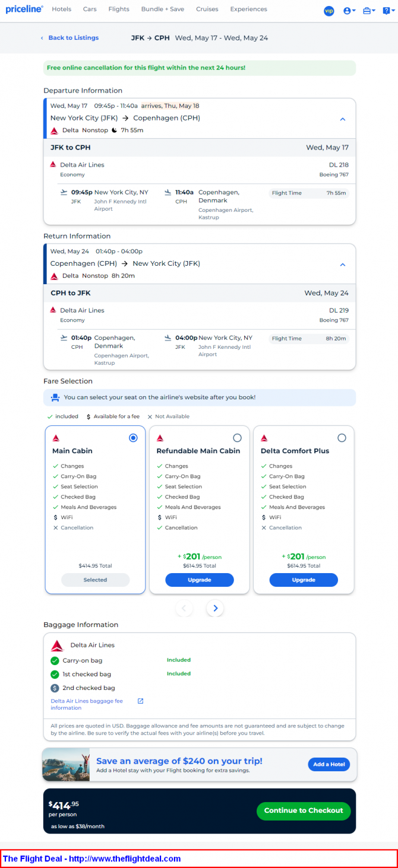Upgrade to Delta Comfort Plus
This screenshot has height=868, width=398.
304,580
